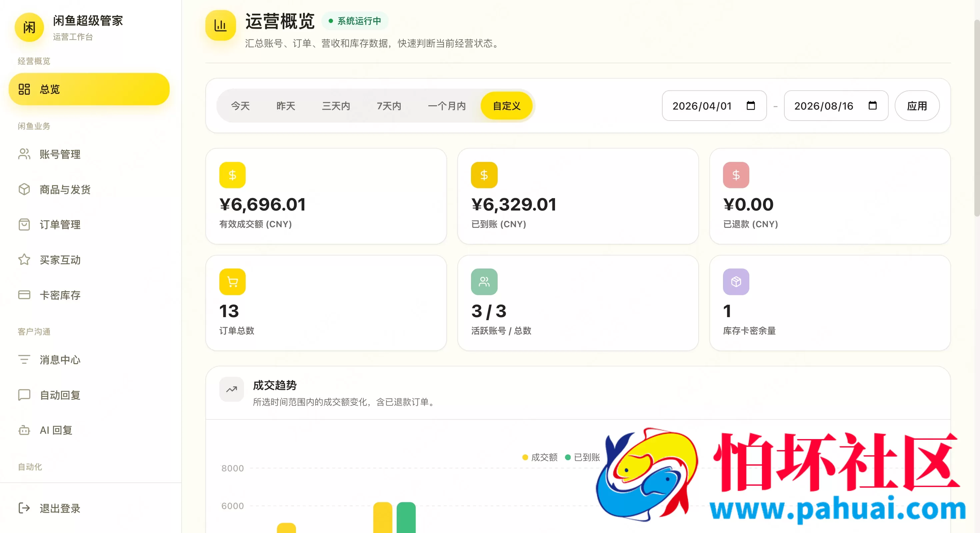
Task: Click the start date field 2026/04/01
Action: point(714,106)
